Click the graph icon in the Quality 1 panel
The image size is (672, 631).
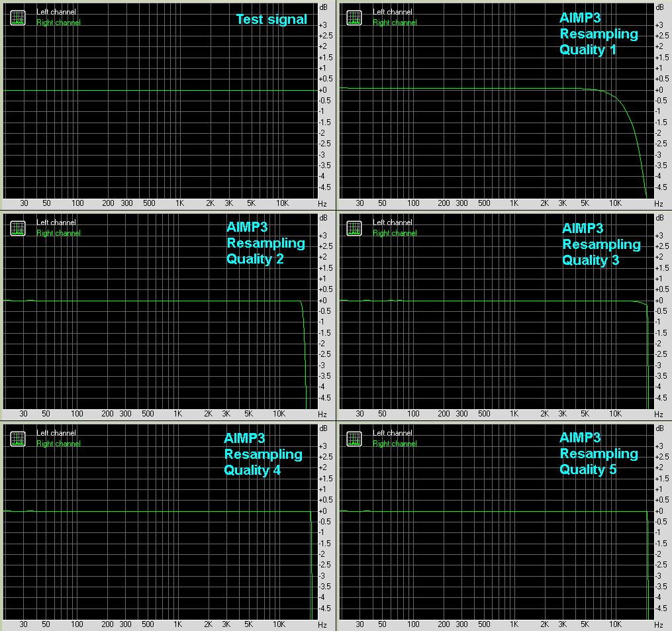[x=354, y=18]
